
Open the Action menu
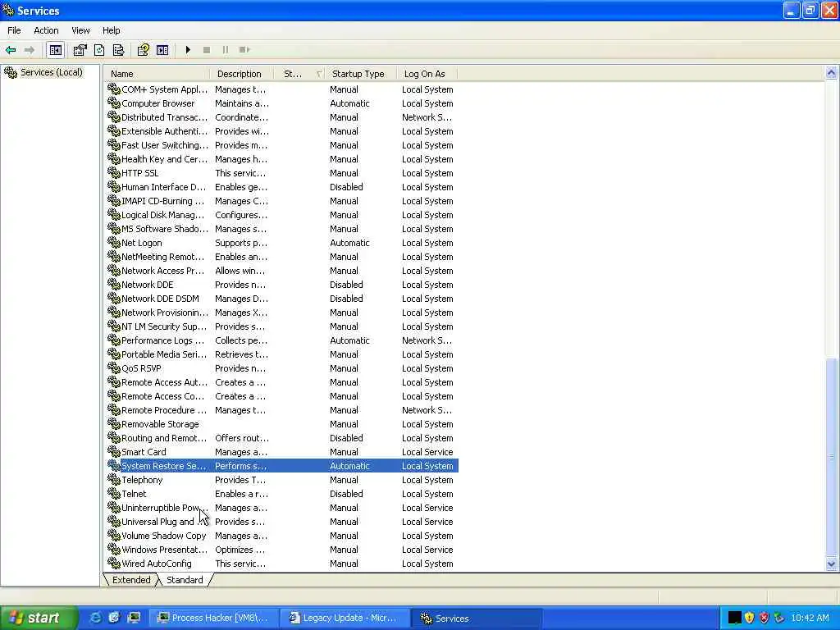click(x=46, y=30)
